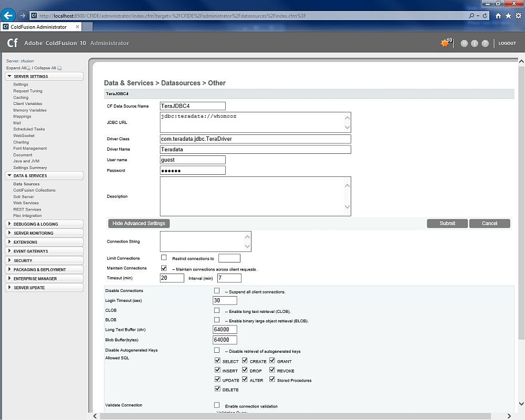Collapse the Data & Services section
Image resolution: width=525 pixels, height=420 pixels.
(44, 175)
